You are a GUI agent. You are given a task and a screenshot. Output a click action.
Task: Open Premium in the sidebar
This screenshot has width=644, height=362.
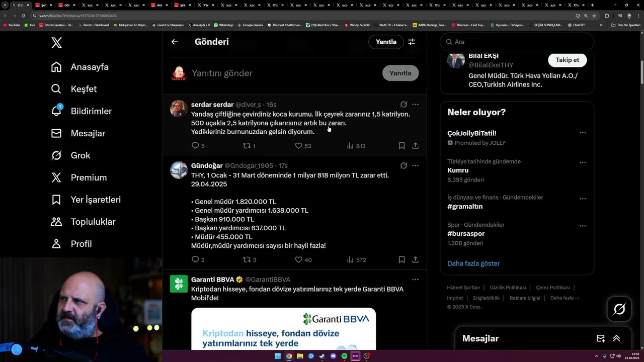point(79,177)
